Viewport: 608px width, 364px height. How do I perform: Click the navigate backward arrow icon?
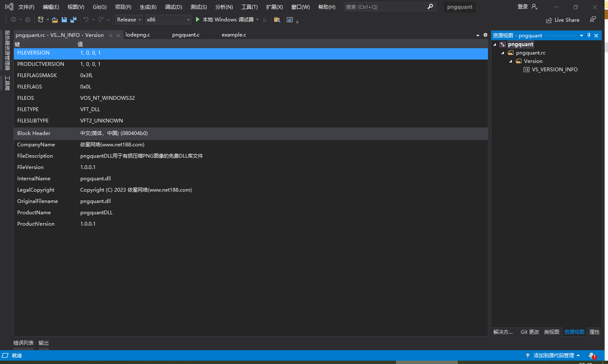[13, 20]
